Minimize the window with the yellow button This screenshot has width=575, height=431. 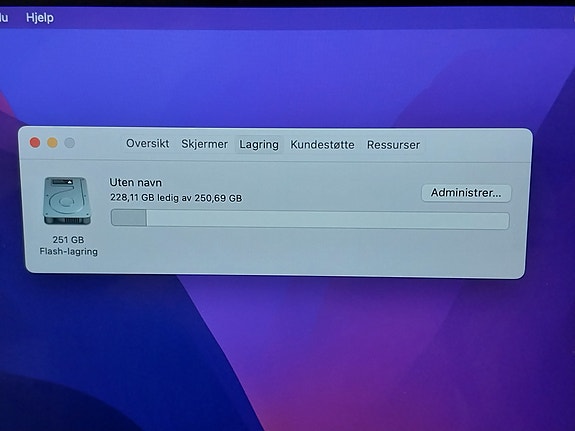click(x=52, y=143)
